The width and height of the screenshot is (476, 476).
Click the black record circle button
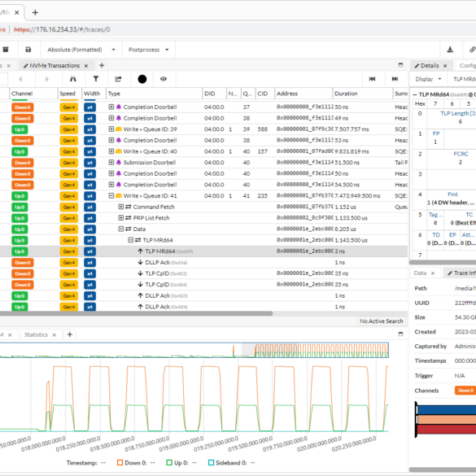click(x=142, y=79)
